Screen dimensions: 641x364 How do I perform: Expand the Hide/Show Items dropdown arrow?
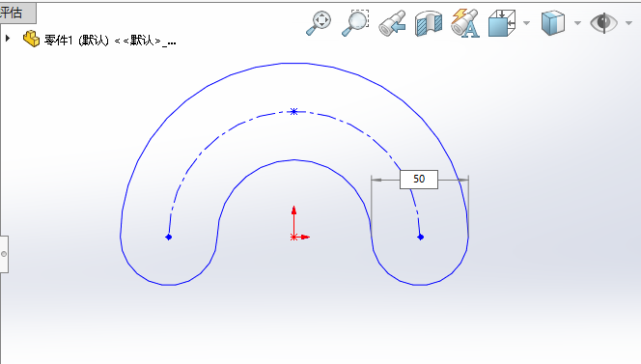click(x=628, y=23)
